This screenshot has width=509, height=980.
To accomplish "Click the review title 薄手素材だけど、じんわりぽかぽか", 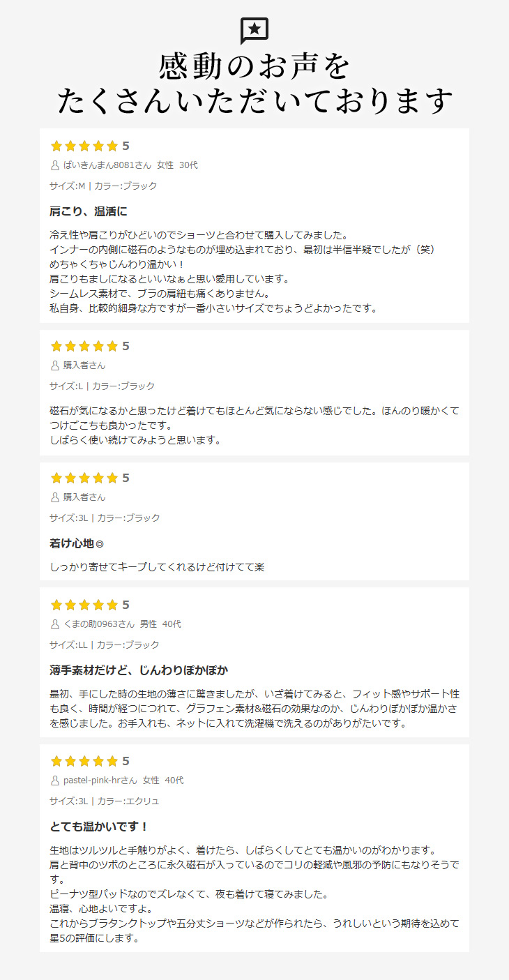I will (x=139, y=670).
